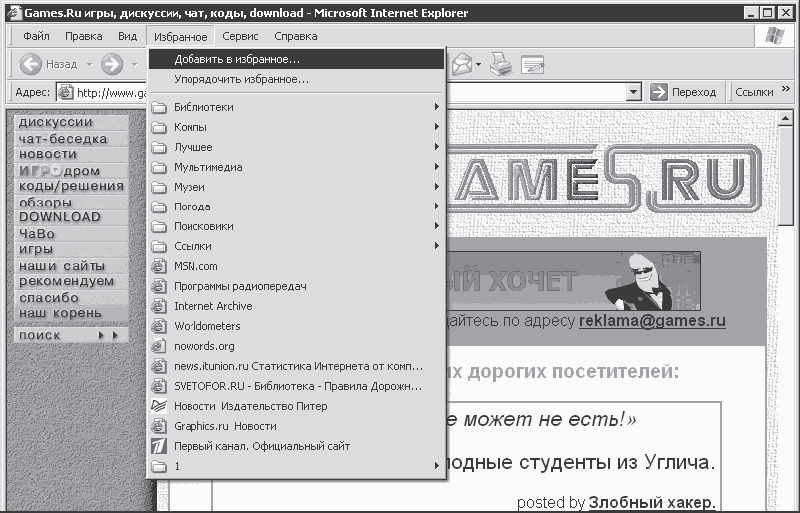Image resolution: width=800 pixels, height=513 pixels.
Task: Click the Forward arrow toolbar icon
Action: [112, 64]
